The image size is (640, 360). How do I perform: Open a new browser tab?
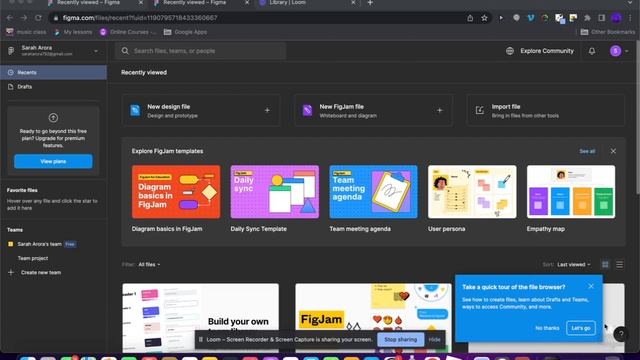[x=370, y=3]
